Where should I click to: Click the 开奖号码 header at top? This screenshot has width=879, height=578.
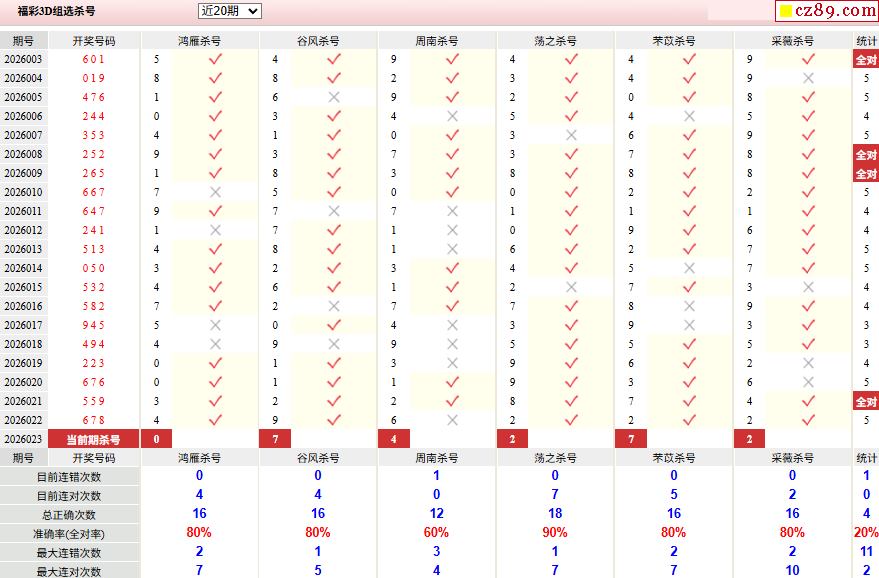94,41
